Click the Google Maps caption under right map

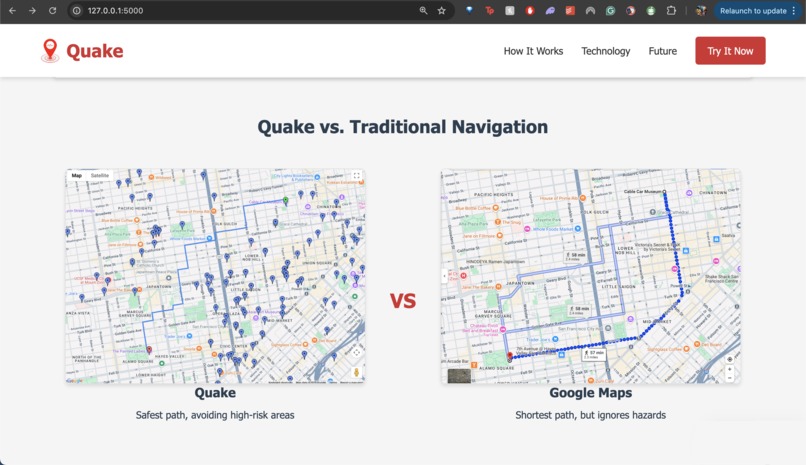coord(591,393)
